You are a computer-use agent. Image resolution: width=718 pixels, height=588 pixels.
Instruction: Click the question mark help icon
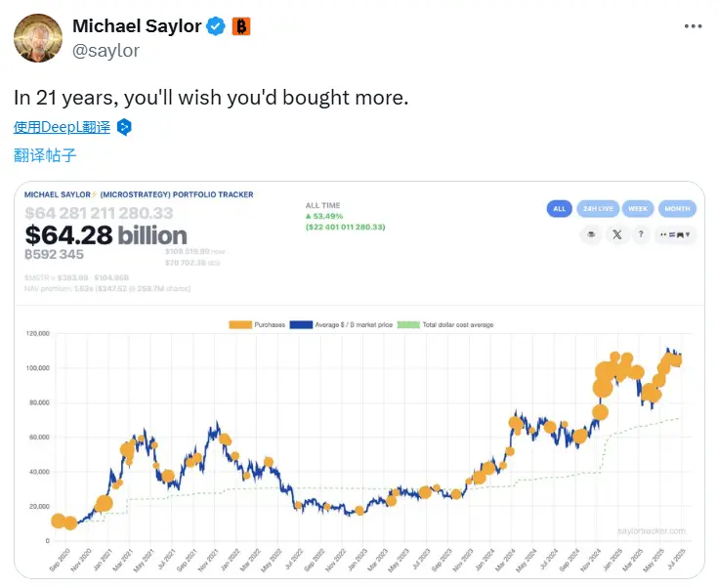[x=641, y=234]
